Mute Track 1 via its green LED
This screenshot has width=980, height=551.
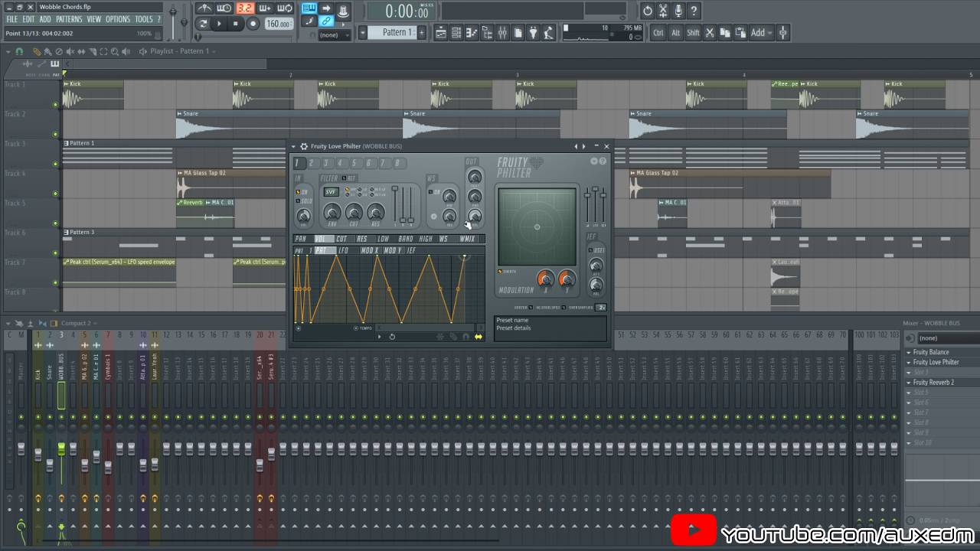[x=55, y=104]
